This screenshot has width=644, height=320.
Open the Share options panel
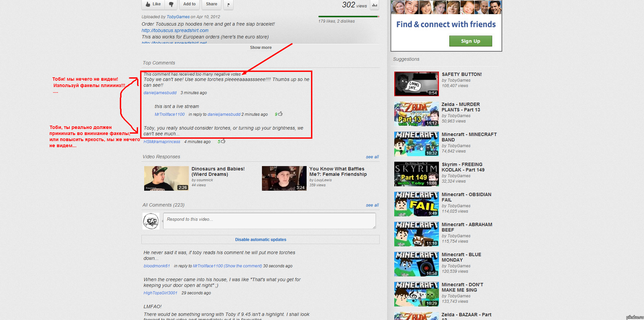(x=211, y=4)
